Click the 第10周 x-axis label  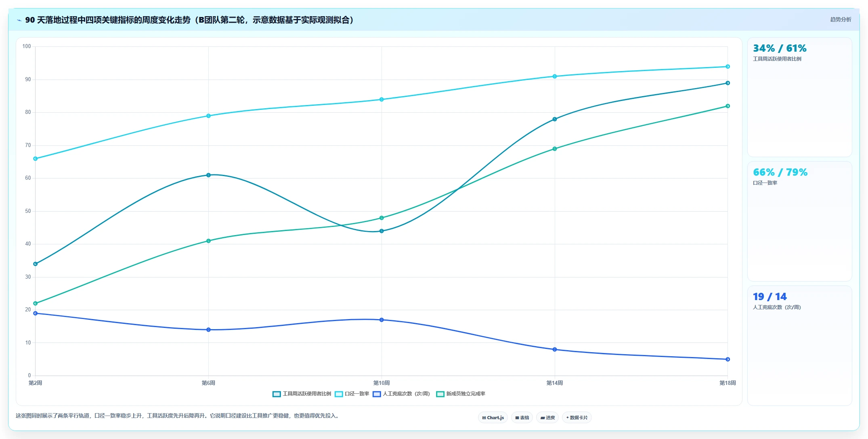coord(382,383)
